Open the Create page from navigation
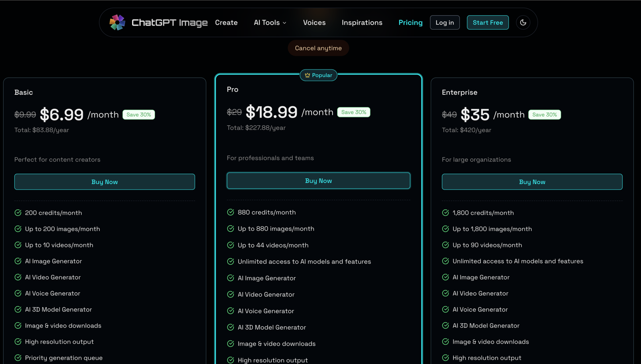 tap(226, 22)
